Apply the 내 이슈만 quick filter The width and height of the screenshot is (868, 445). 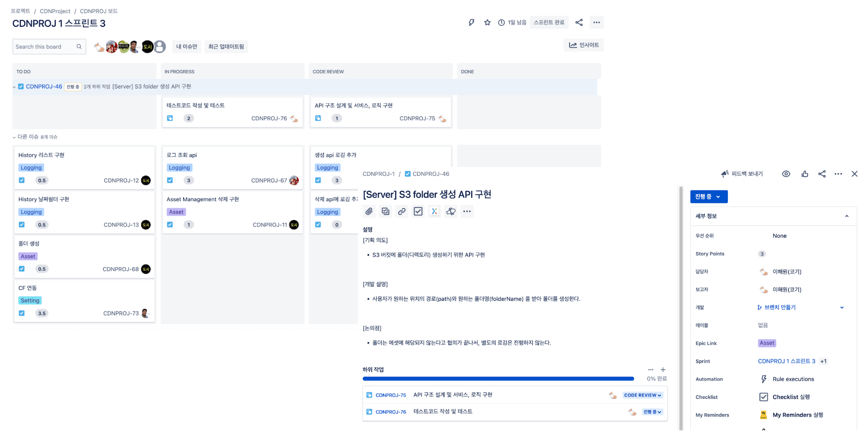click(187, 46)
